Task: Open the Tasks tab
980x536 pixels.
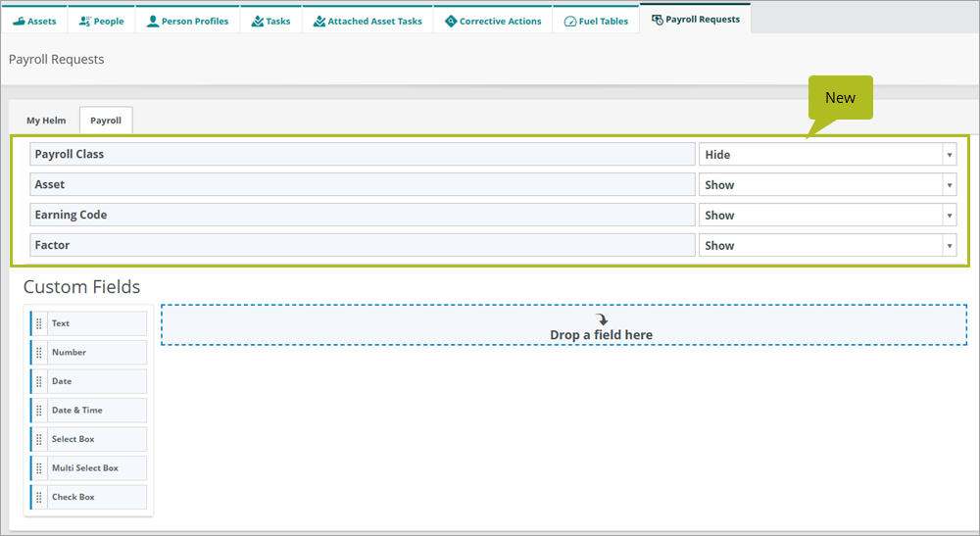Action: click(x=270, y=21)
